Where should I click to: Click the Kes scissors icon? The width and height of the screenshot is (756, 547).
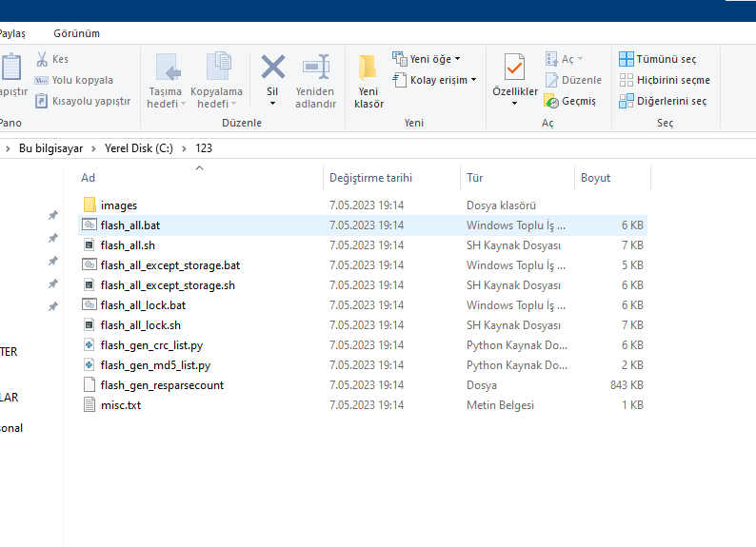point(42,59)
